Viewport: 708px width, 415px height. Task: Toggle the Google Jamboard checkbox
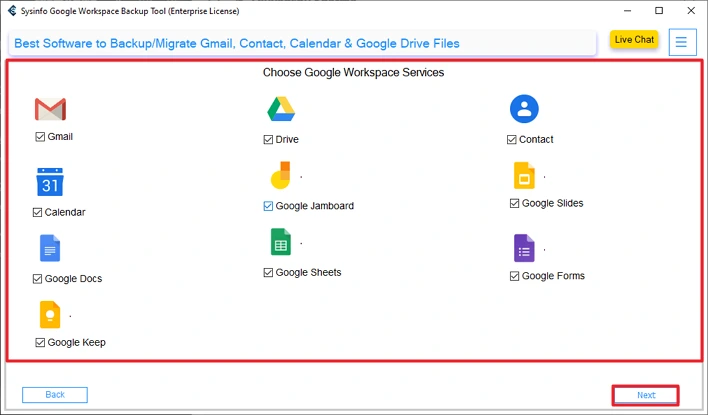[268, 206]
